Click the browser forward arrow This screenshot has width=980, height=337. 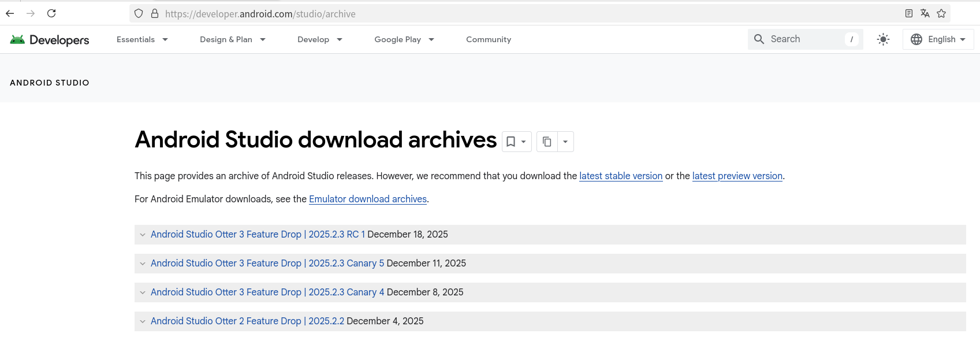31,13
